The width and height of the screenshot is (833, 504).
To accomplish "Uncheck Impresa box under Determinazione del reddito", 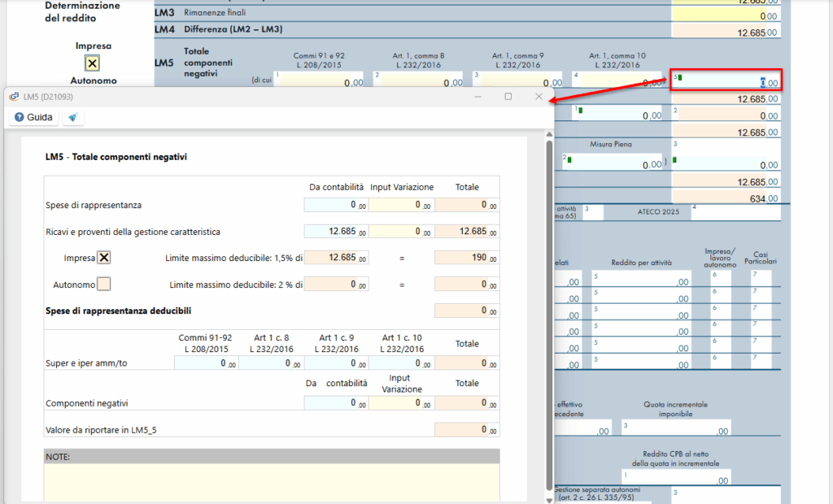I will [93, 63].
